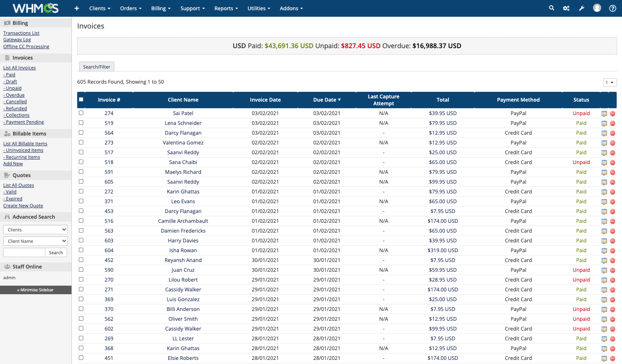Sort table by Invoice # column

(109, 100)
